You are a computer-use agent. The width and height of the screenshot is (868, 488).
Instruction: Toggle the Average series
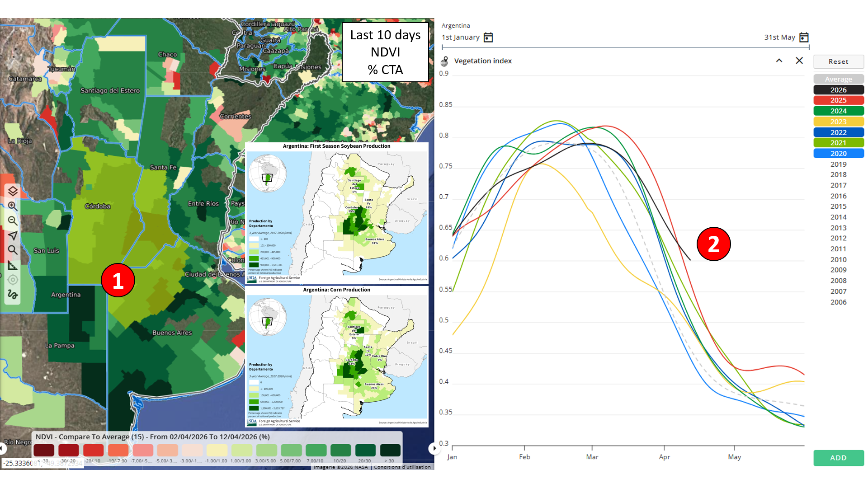[838, 79]
